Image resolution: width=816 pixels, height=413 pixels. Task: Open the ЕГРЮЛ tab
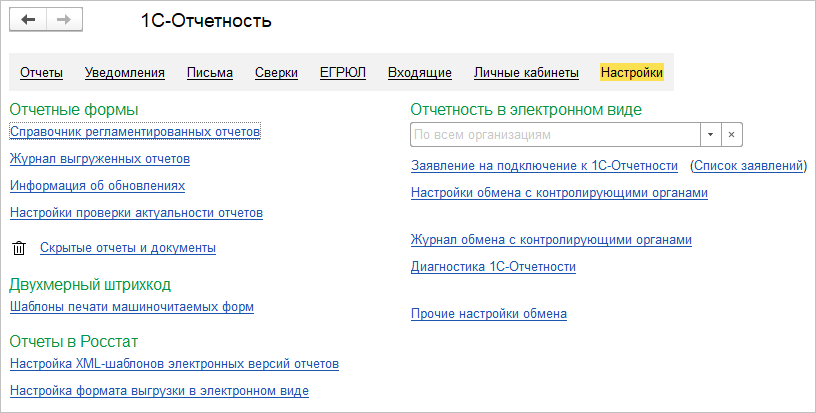coord(343,73)
